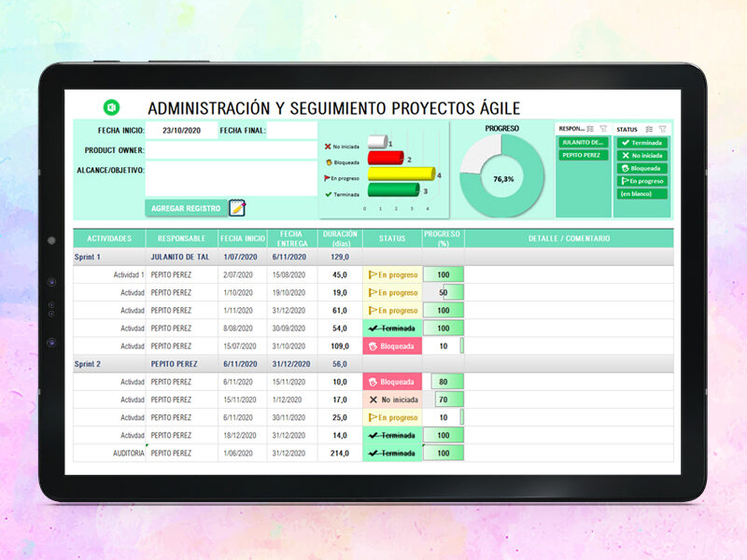Filter by Terminada in STATUS slicer
Viewport: 747px width, 560px height.
(642, 143)
